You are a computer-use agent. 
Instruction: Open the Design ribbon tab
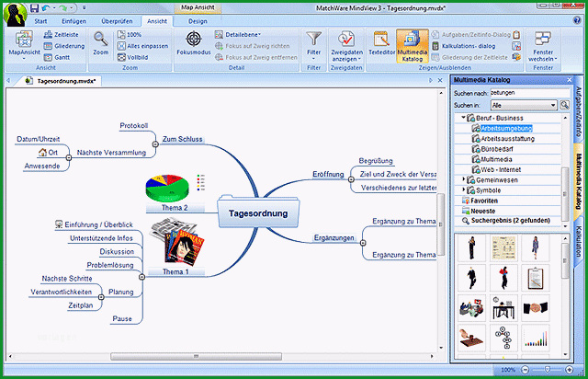[x=198, y=21]
